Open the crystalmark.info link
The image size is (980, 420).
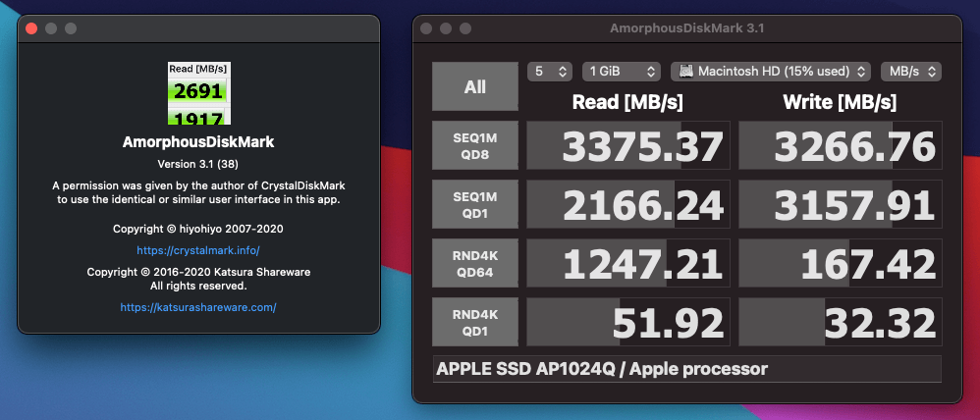tap(198, 250)
